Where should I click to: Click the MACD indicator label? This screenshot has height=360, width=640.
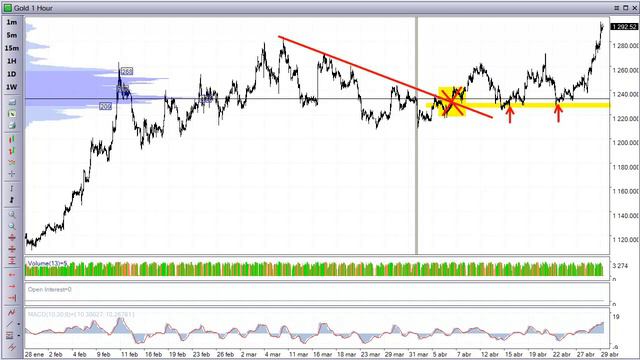pyautogui.click(x=81, y=314)
